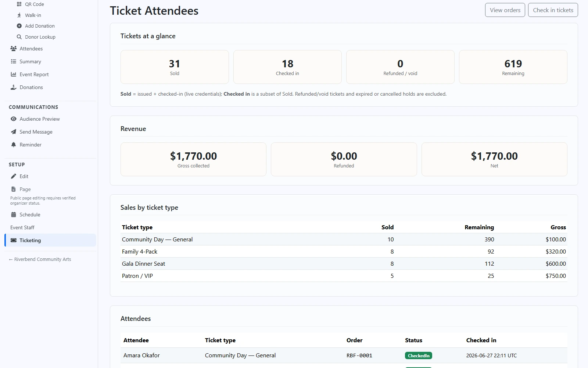The image size is (588, 368).
Task: Click the Checked in column header
Action: (x=481, y=340)
